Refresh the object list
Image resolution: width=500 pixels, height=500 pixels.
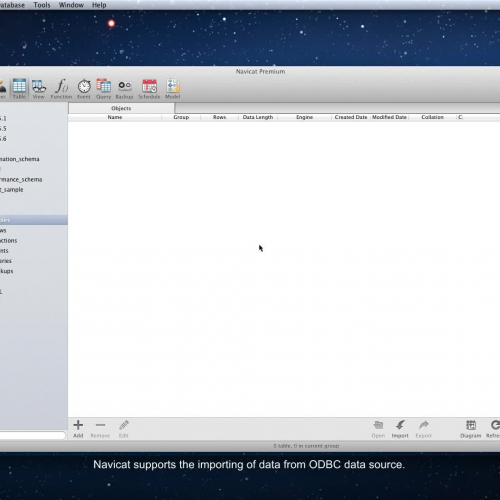(494, 429)
